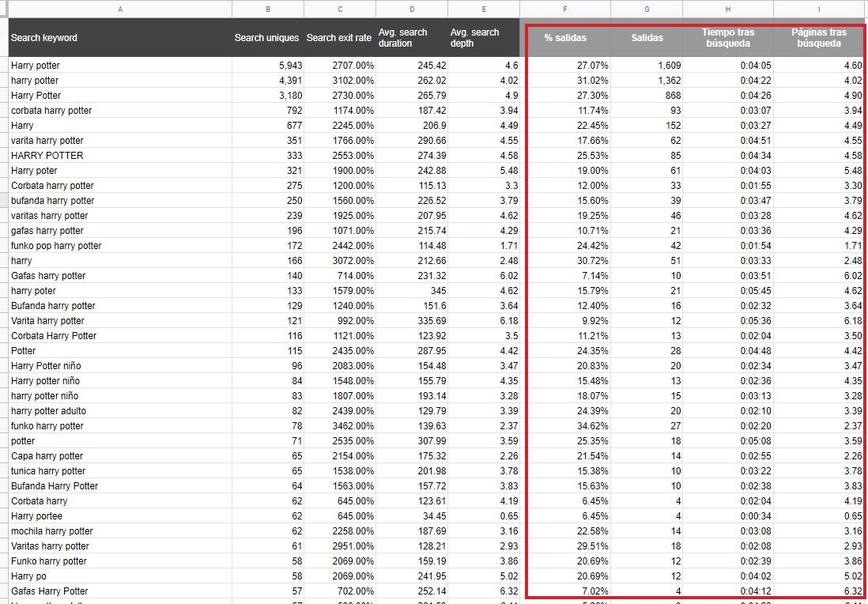
Task: Click avg search depth 1.71 in column E
Action: [484, 245]
